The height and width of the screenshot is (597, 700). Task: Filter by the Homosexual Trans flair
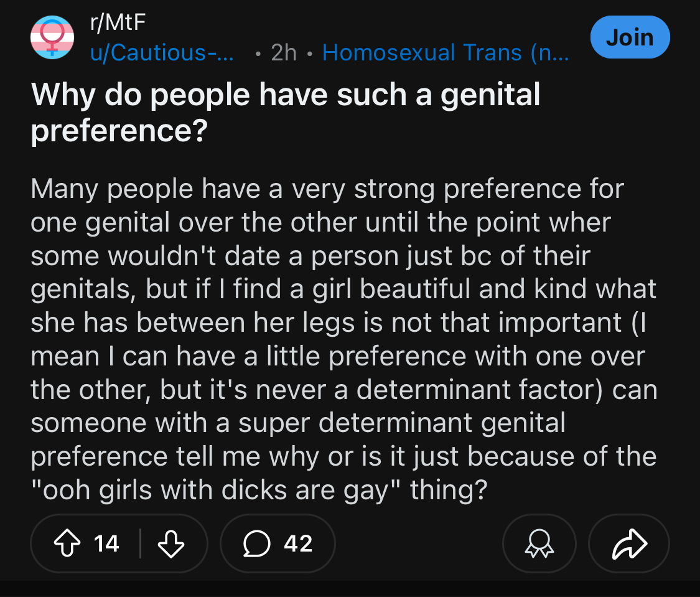[x=446, y=53]
